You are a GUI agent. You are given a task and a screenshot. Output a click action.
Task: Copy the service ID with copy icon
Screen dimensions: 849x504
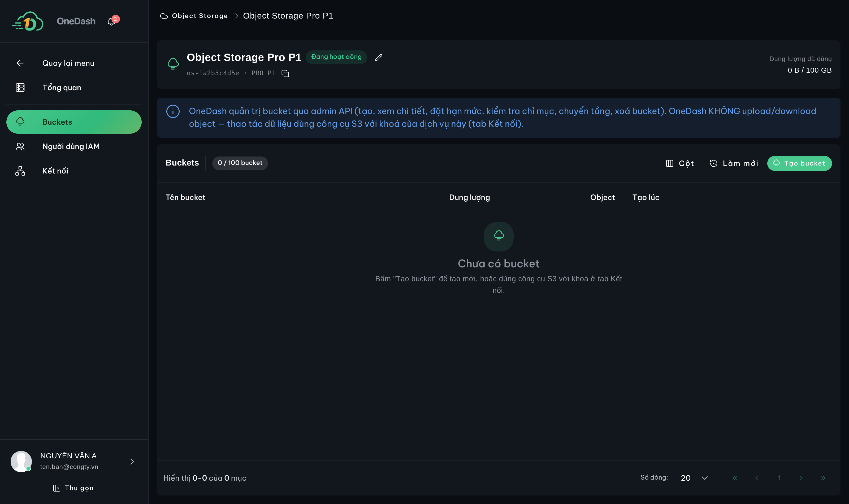tap(285, 73)
